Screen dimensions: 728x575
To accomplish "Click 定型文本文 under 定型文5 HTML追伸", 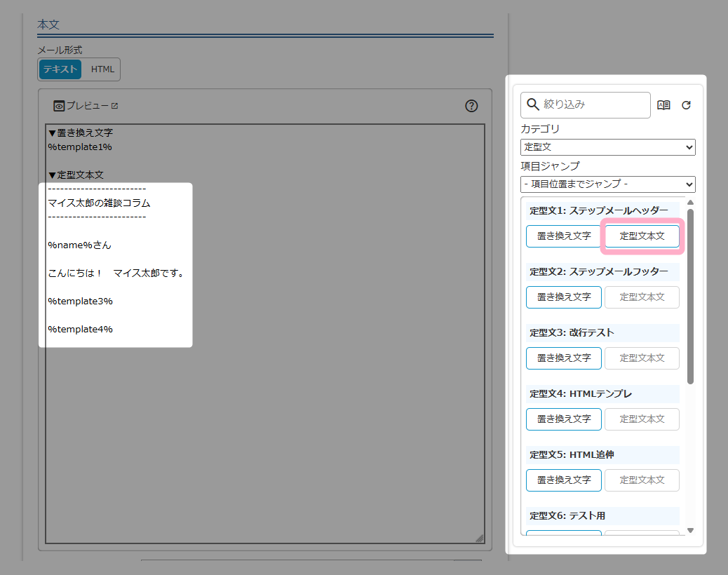I will tap(642, 480).
